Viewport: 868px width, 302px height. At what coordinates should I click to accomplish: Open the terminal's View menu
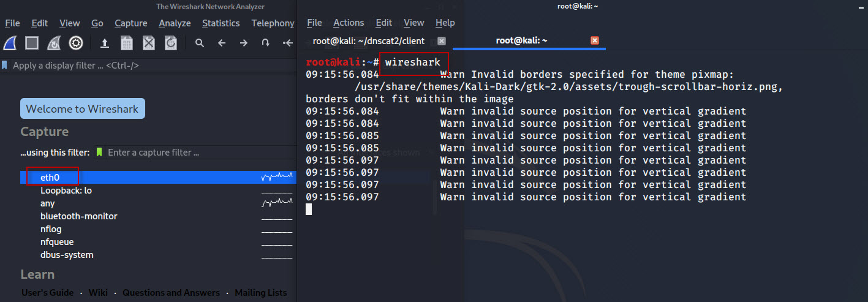pyautogui.click(x=414, y=23)
